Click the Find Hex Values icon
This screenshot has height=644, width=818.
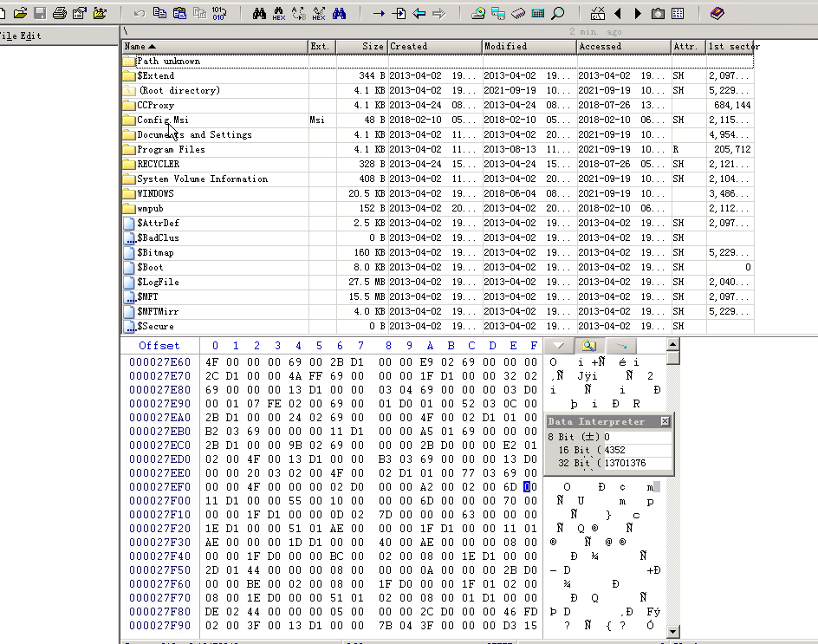pyautogui.click(x=278, y=13)
